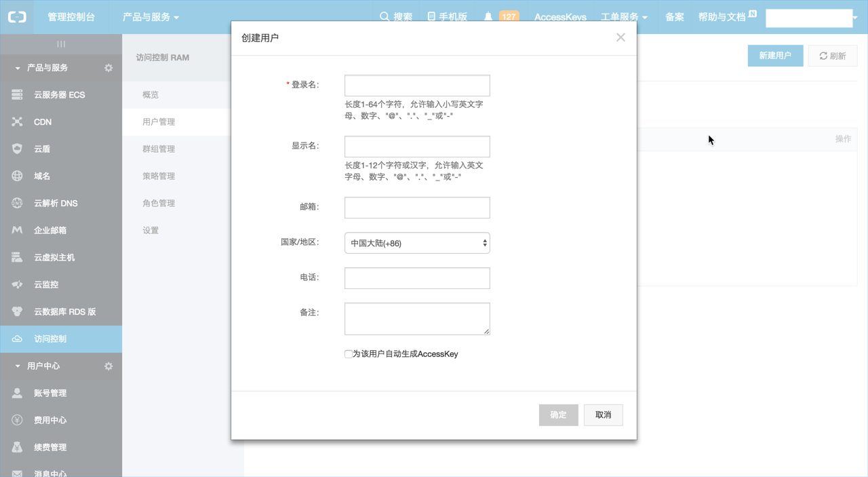Click the 操作 column header
Screen dimensions: 868x477
[843, 139]
